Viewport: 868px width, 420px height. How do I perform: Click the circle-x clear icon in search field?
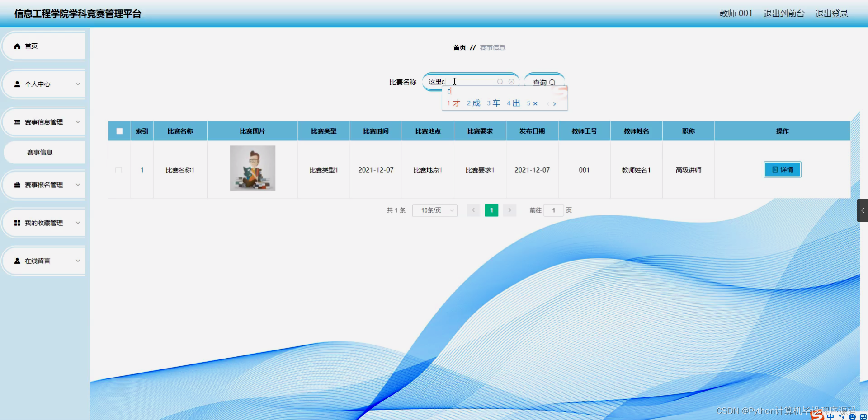pos(511,81)
